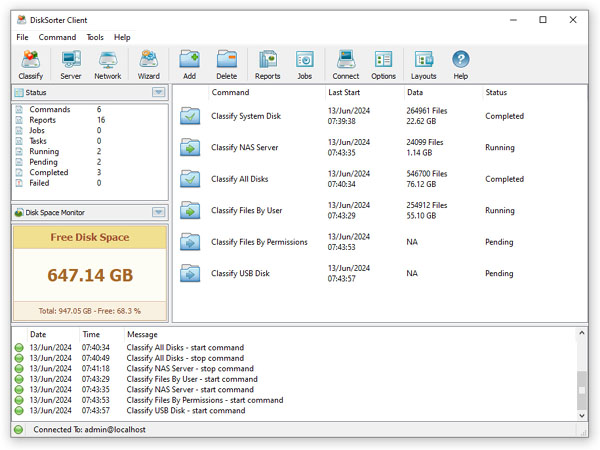Click the 647.14 GB free space value
The height and width of the screenshot is (450, 600).
tap(90, 275)
